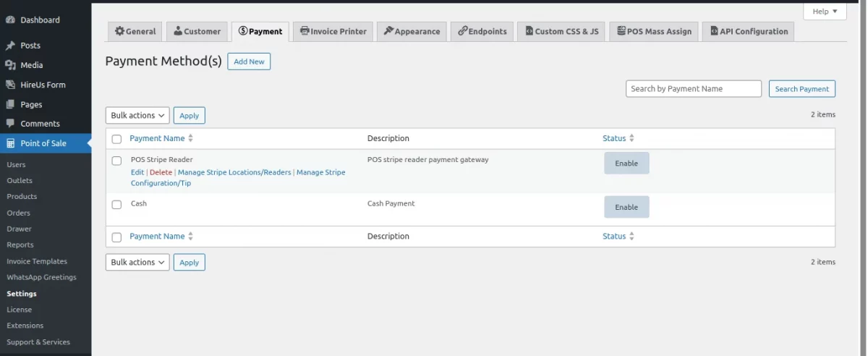Viewport: 868px width, 356px height.
Task: Switch to the General tab
Action: (x=135, y=31)
